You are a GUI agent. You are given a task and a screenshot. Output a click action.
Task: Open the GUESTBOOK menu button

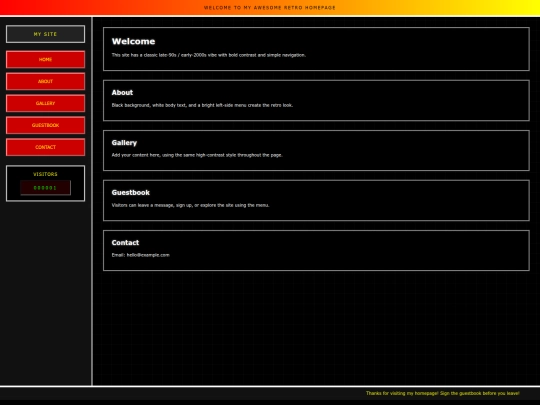(x=45, y=125)
